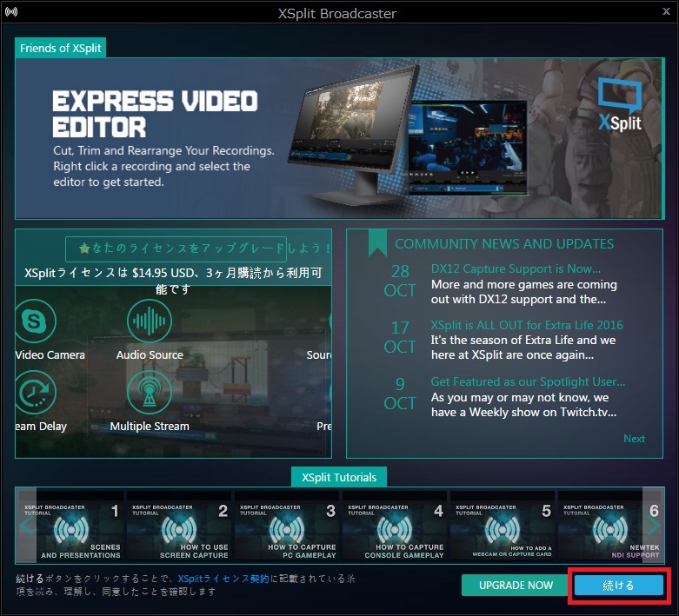679x616 pixels.
Task: Click the UPGRADE NOW button
Action: pyautogui.click(x=516, y=586)
